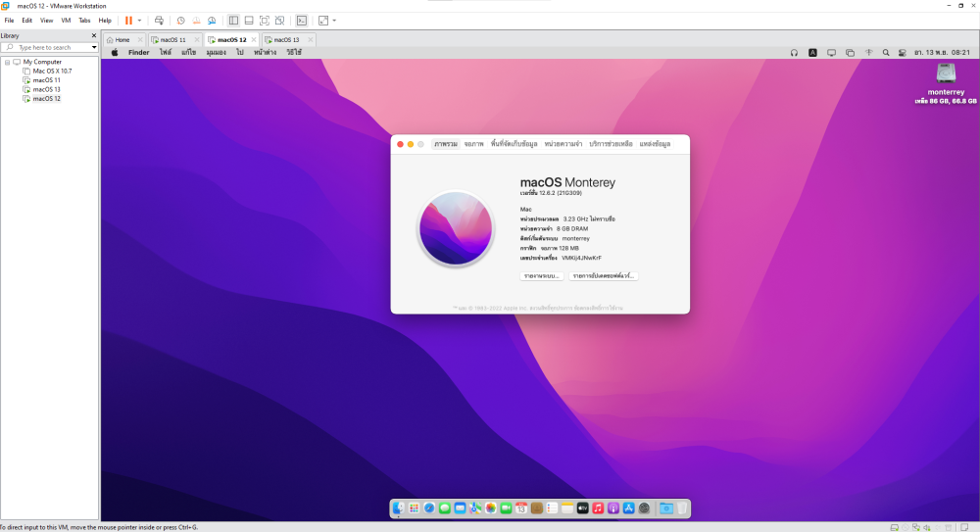This screenshot has width=980, height=532.
Task: Open Mail from the Dock
Action: click(x=460, y=508)
